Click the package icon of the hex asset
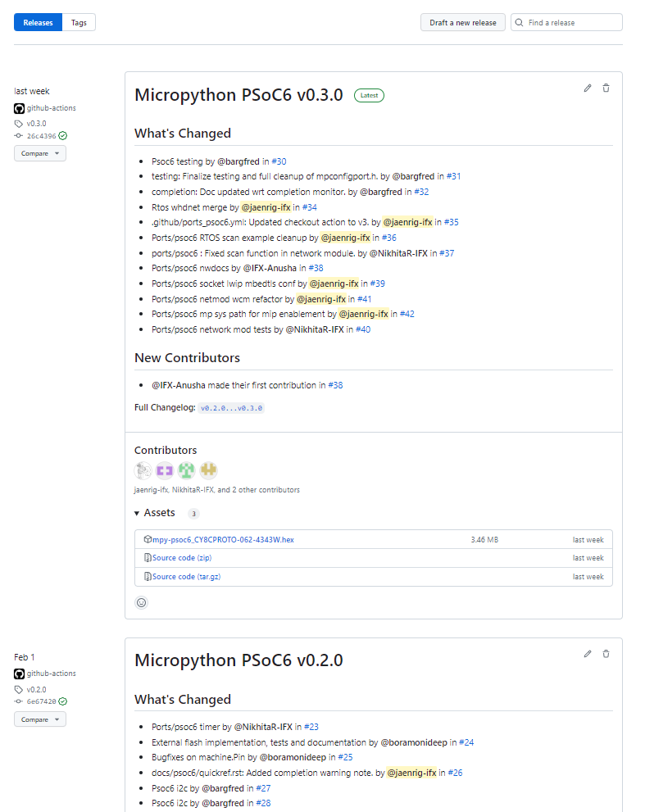 pos(148,539)
